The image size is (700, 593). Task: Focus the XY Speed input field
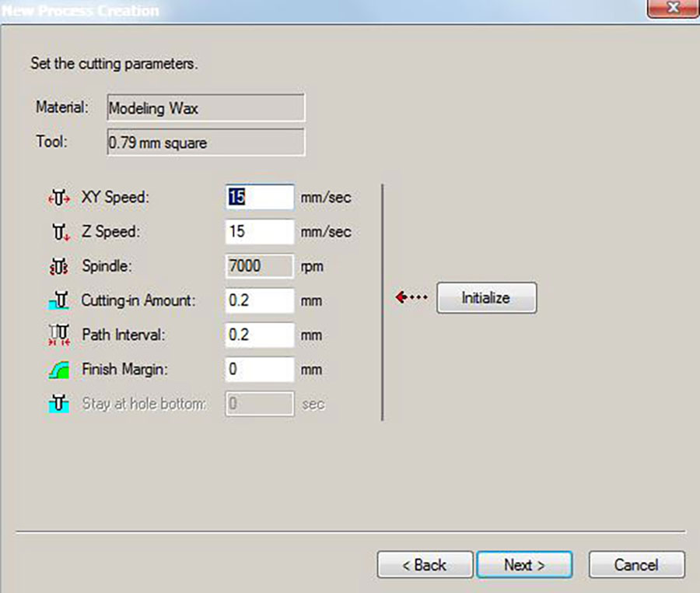point(260,197)
